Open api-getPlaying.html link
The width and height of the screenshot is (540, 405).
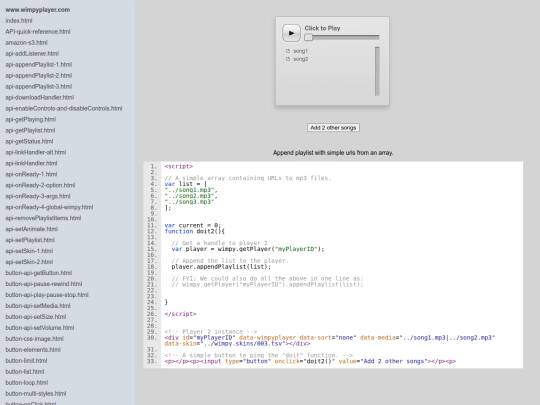31,120
